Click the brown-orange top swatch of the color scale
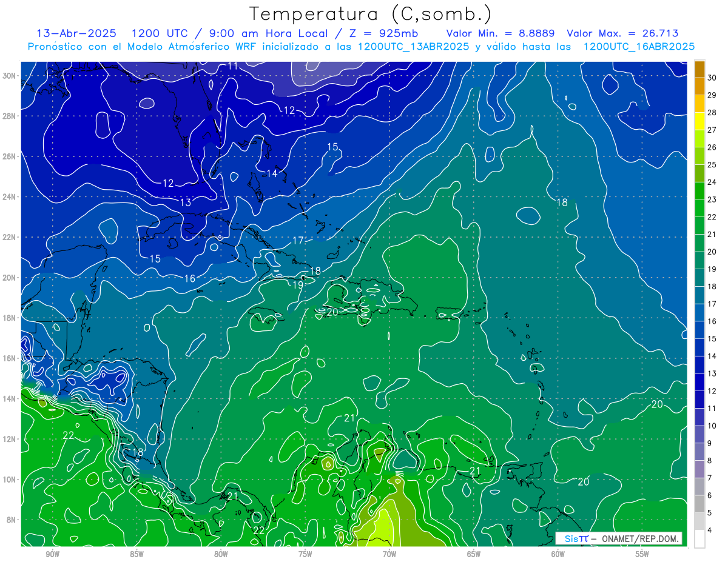The width and height of the screenshot is (728, 562). click(699, 70)
